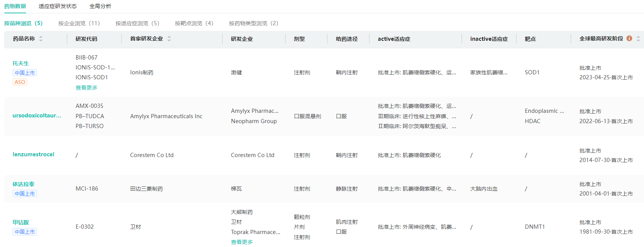Switch to 适应症研发状态 tab

coord(58,6)
